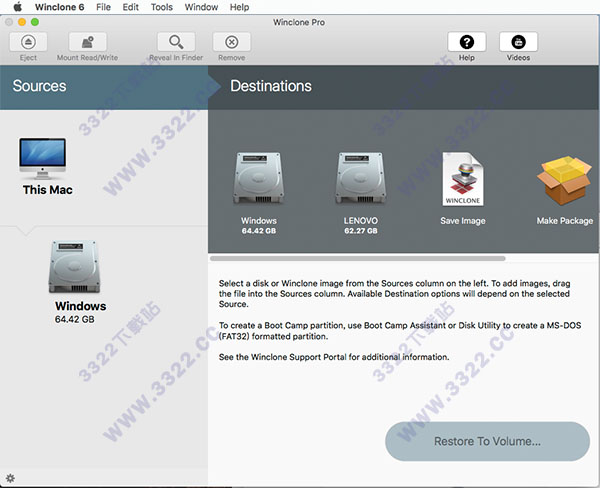This screenshot has width=600, height=488.
Task: Open the settings gear in the sidebar
Action: tap(10, 478)
